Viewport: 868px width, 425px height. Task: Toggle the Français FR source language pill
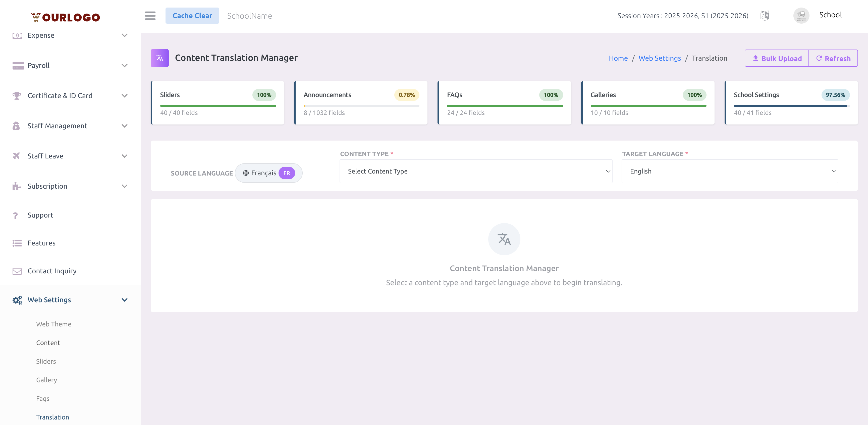click(268, 173)
